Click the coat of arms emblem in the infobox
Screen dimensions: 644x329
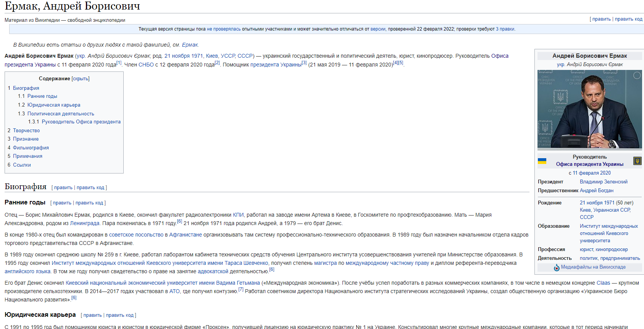[x=638, y=161]
